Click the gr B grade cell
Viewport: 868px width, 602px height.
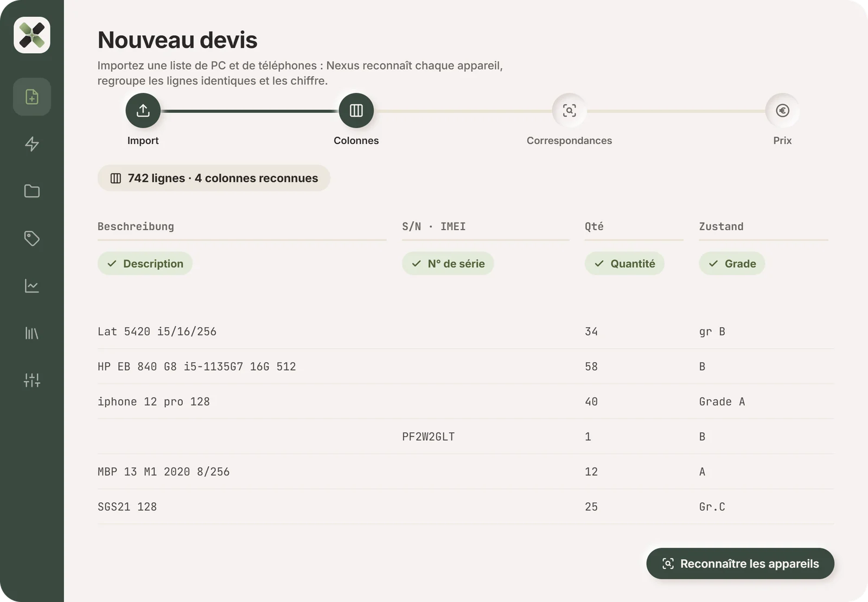click(x=712, y=332)
